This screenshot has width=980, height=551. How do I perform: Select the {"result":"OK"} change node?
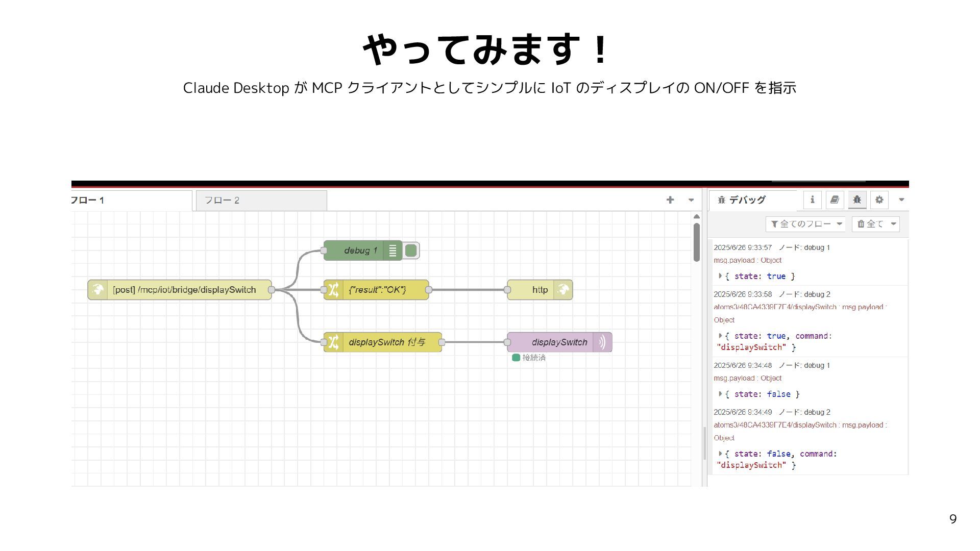376,290
